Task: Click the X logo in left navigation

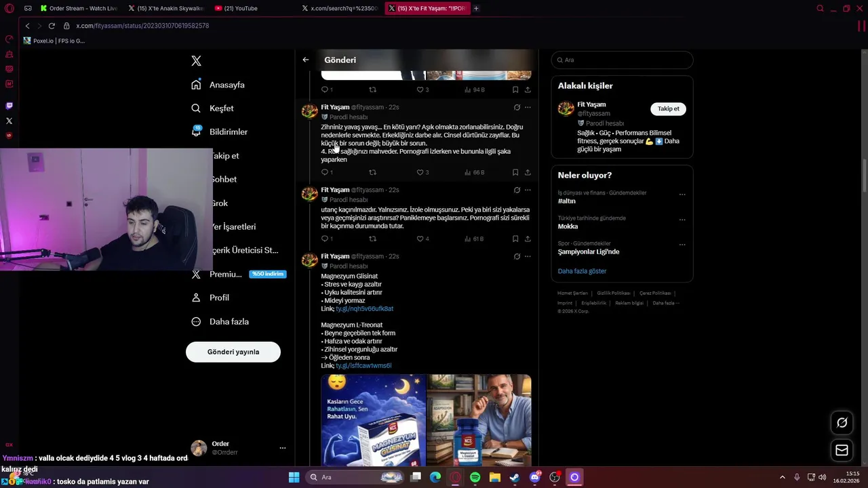Action: (196, 61)
